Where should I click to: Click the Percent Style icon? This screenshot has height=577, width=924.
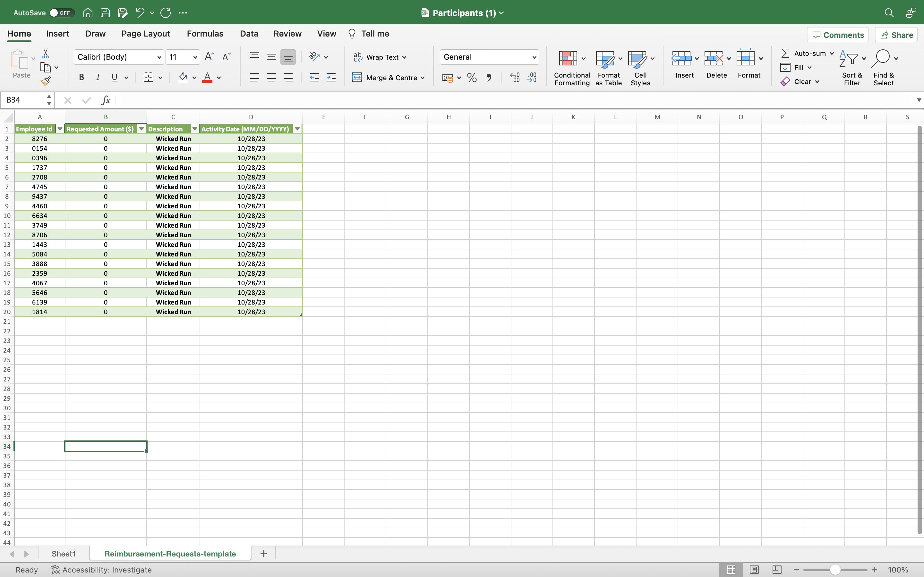[x=472, y=78]
